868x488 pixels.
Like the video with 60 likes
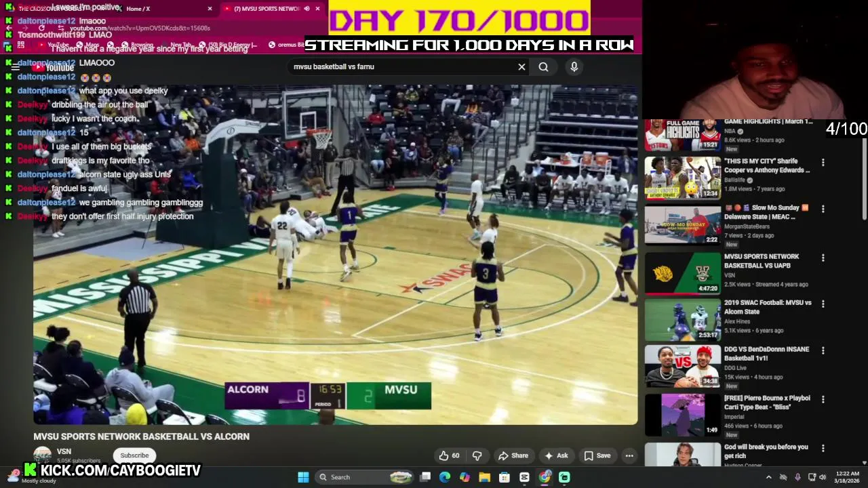coord(449,455)
